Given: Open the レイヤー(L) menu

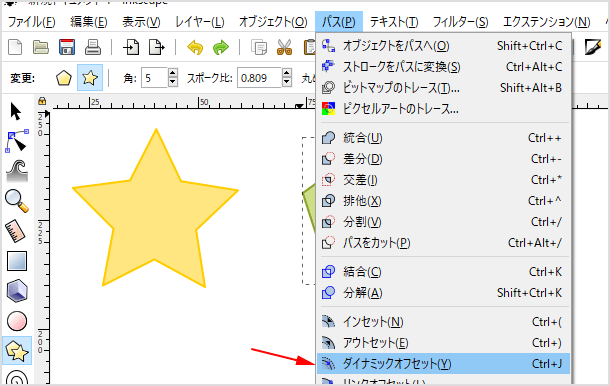Looking at the screenshot, I should 200,22.
